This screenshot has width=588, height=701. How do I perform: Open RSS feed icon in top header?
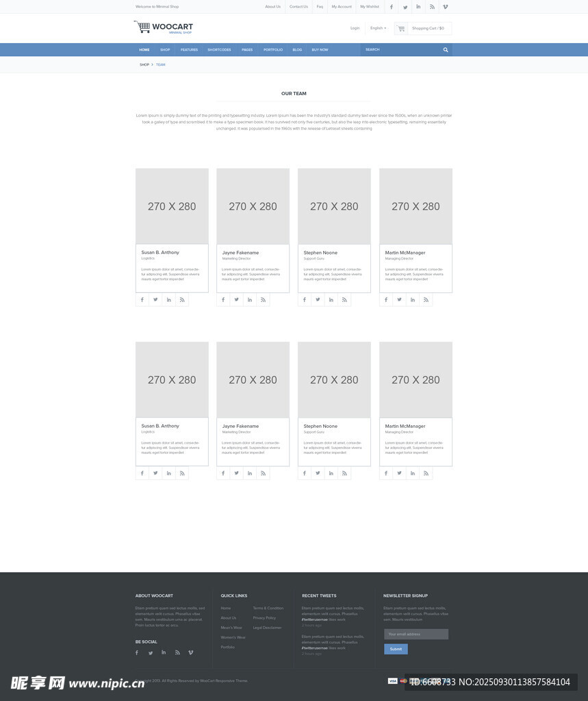point(432,7)
